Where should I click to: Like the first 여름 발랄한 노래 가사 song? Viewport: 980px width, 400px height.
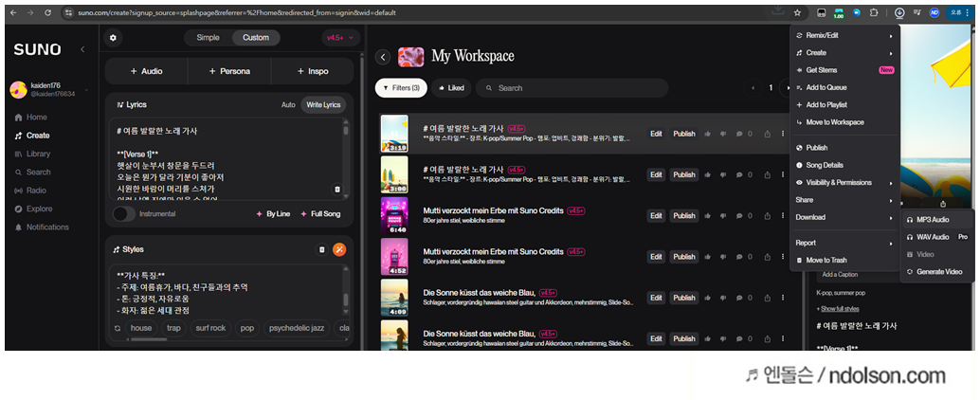(707, 133)
